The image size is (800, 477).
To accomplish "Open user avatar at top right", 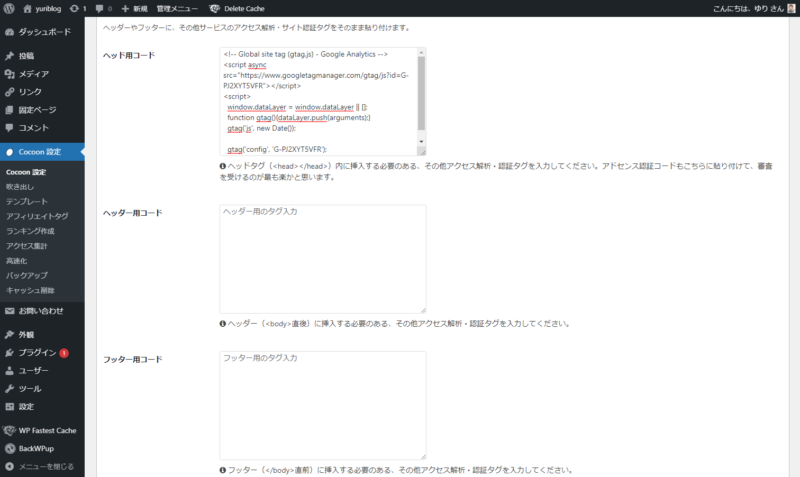I will coord(791,8).
